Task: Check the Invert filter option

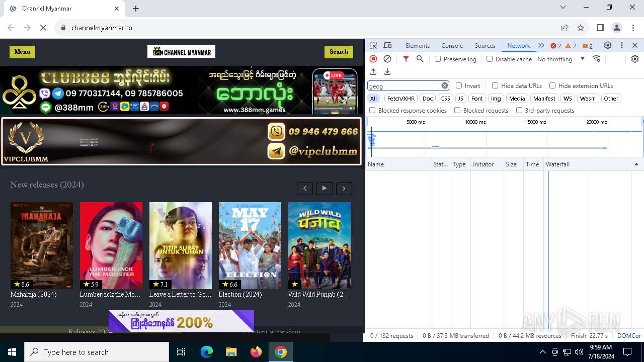Action: 459,85
